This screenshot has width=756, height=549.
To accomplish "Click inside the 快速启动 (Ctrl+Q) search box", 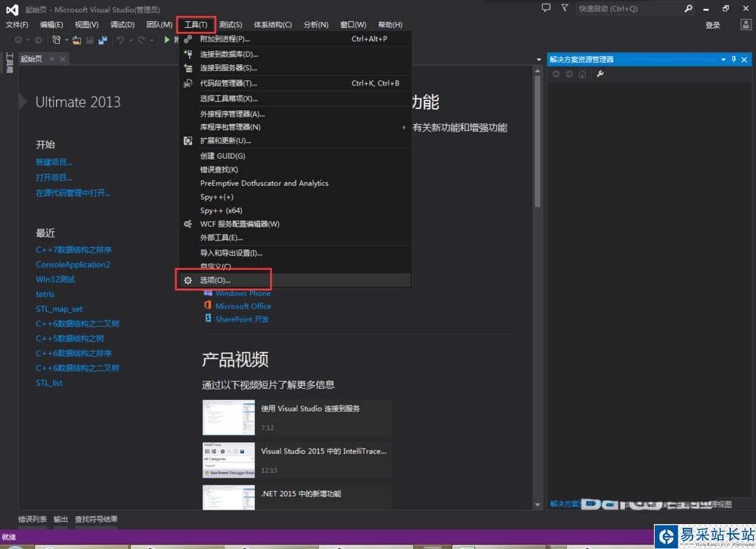I will (x=629, y=8).
